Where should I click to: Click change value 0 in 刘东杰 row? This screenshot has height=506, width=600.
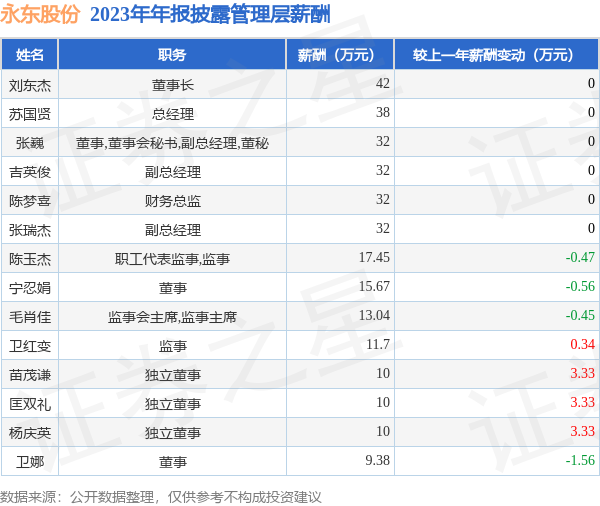591,83
